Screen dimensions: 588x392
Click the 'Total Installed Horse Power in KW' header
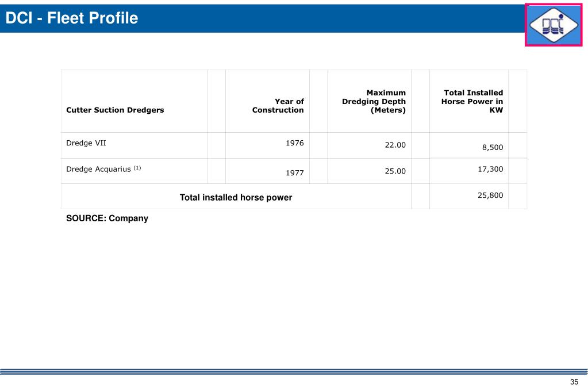pyautogui.click(x=472, y=101)
